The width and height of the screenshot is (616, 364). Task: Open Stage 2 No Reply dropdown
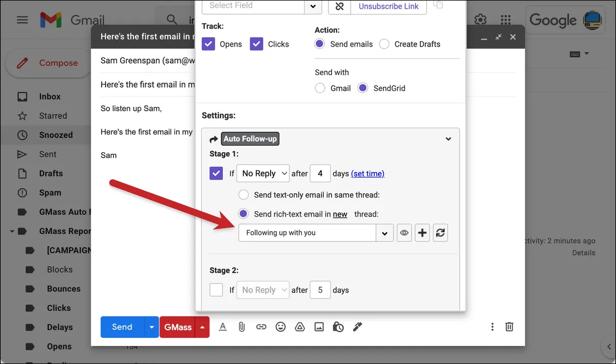[263, 290]
